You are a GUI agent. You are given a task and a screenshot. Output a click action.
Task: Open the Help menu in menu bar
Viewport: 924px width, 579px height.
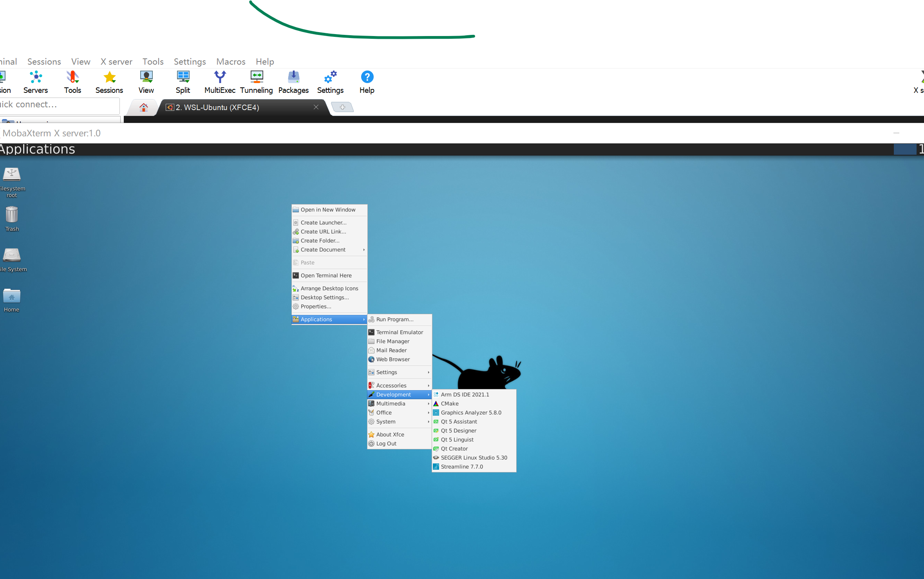point(265,62)
